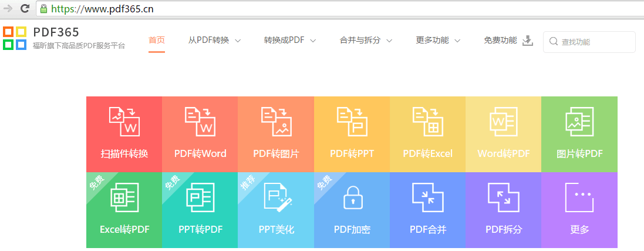Screen dimensions: 644x251
Task: Expand the 合并与拆分 dropdown menu
Action: point(366,41)
